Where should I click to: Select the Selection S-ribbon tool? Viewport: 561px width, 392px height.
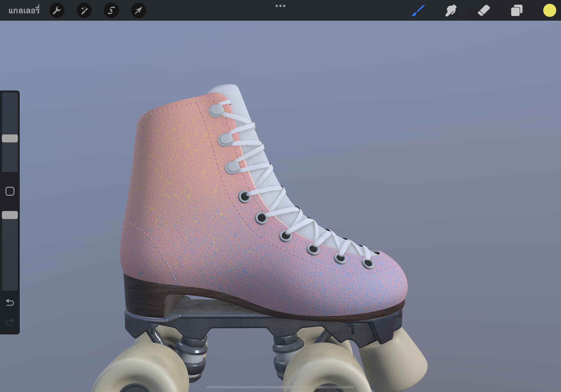point(111,11)
